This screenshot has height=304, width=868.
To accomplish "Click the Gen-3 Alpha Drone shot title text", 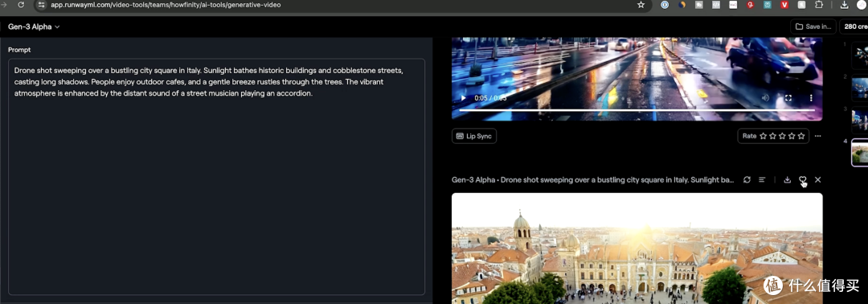I will 593,180.
